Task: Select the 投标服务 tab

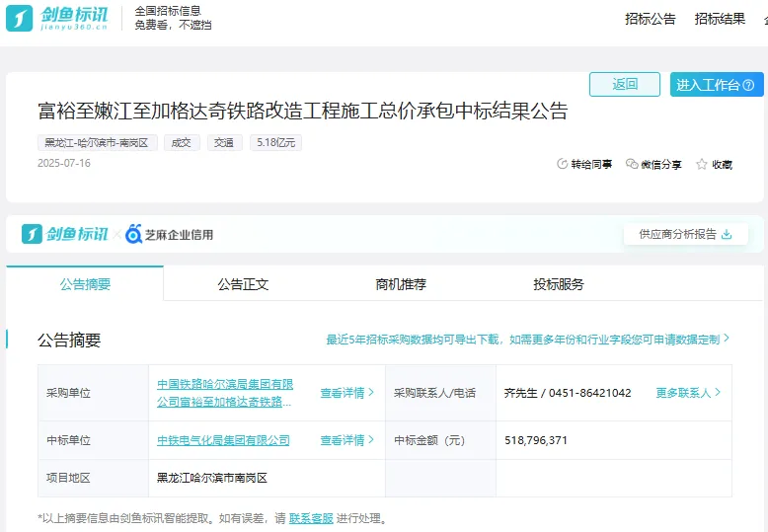Action: [x=559, y=284]
